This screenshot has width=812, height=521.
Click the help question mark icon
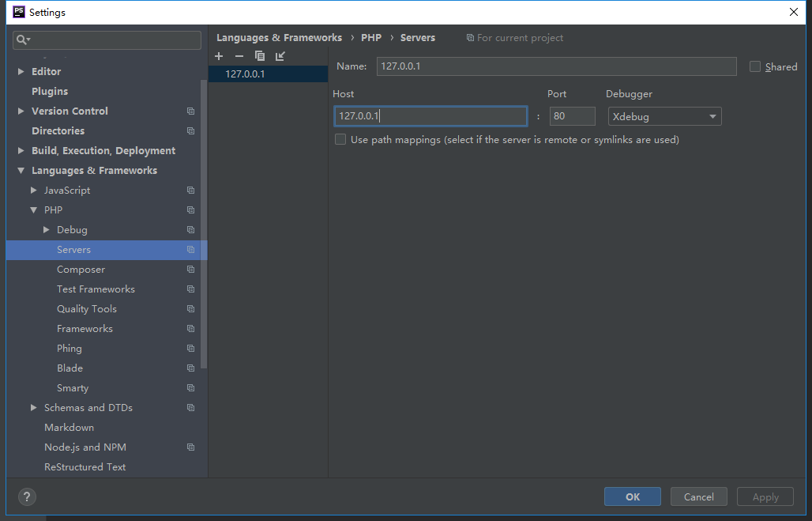[x=27, y=496]
